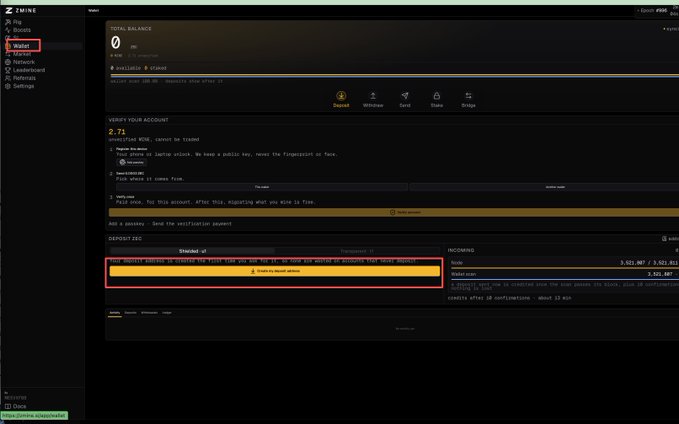Click the TOTAL BALANCE heading
The image size is (679, 424).
tap(131, 29)
